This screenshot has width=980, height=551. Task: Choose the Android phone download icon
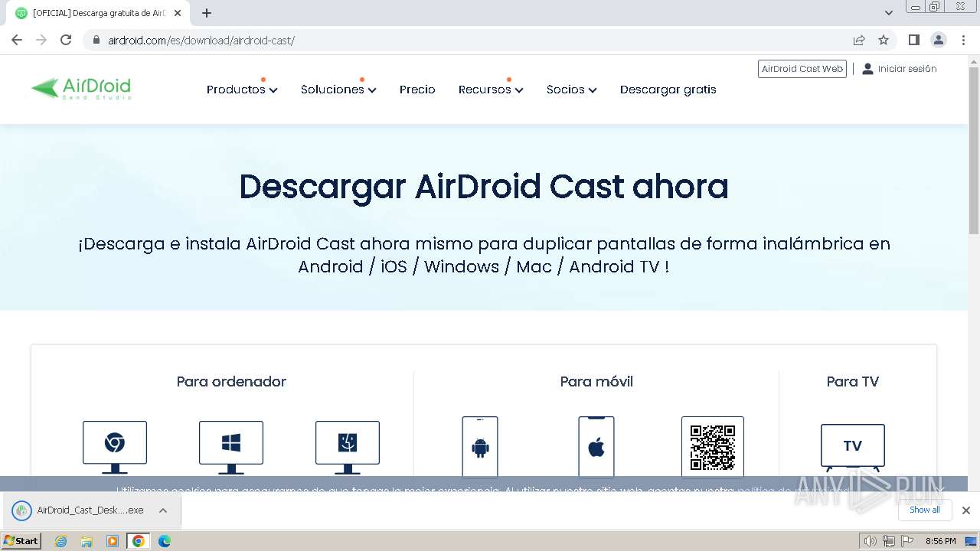tap(480, 447)
